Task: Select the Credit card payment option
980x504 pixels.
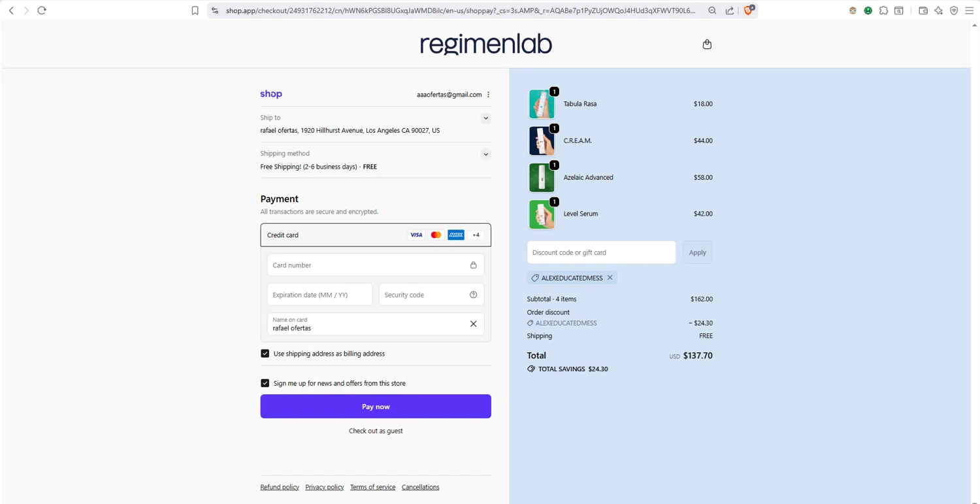Action: [x=376, y=235]
